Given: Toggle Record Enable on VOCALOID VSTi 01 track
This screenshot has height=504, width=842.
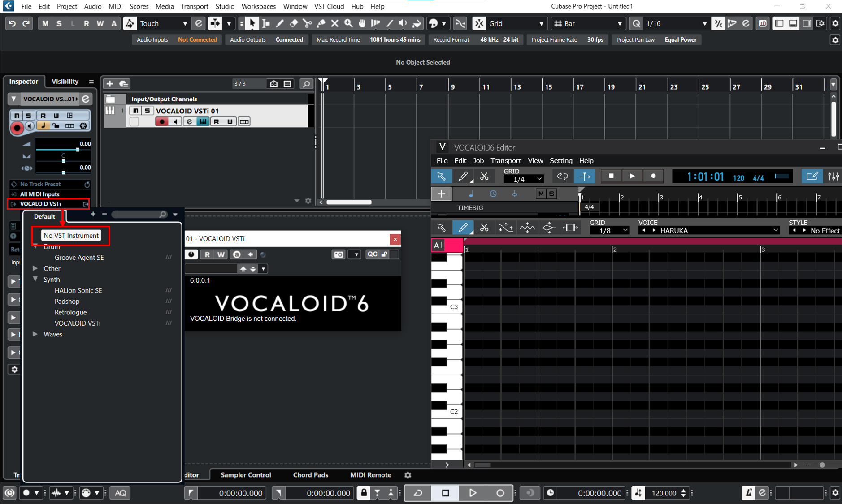Looking at the screenshot, I should pos(162,122).
